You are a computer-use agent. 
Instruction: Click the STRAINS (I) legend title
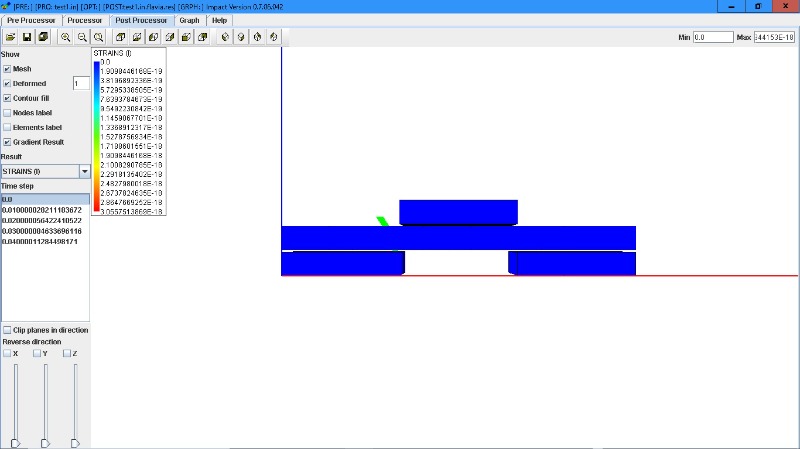112,53
